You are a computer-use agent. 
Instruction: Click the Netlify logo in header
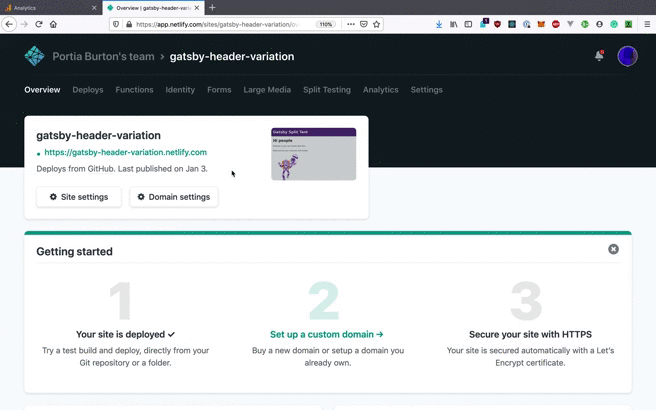[34, 57]
